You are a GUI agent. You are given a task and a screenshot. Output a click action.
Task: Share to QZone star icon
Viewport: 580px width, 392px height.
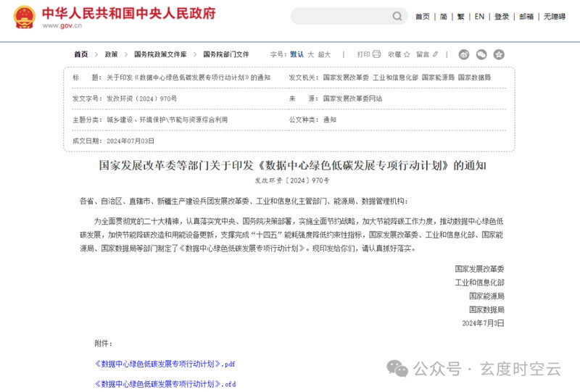(499, 54)
